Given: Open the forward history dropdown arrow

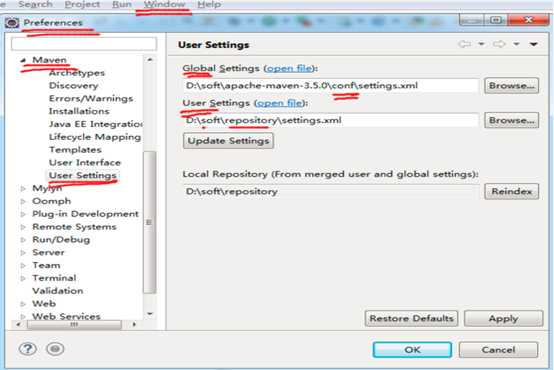Looking at the screenshot, I should (x=516, y=44).
